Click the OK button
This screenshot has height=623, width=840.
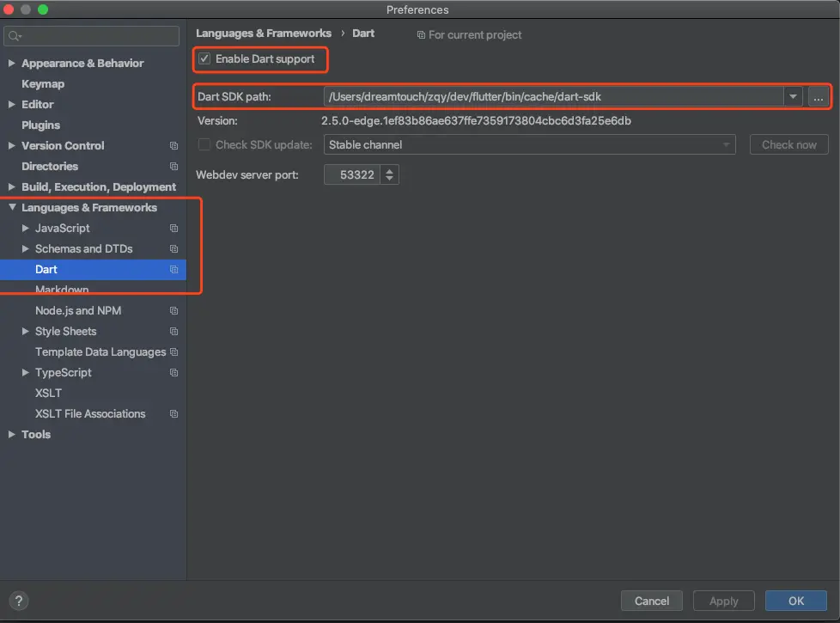coord(795,601)
